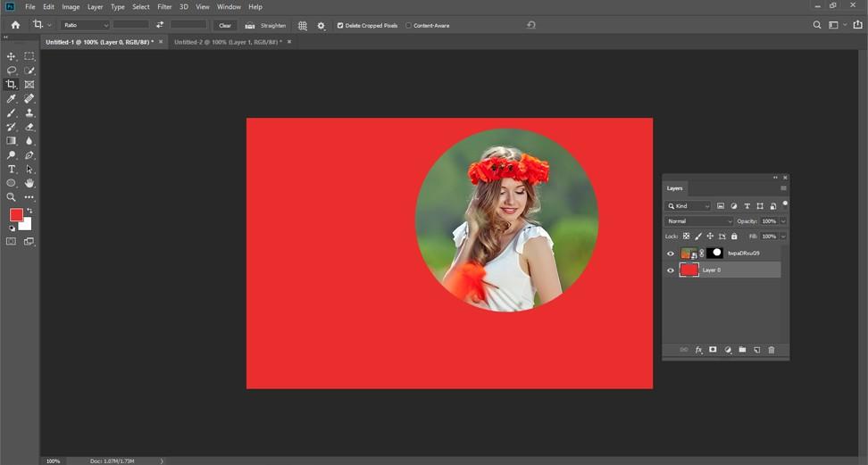Select the Rectangular Marquee tool
The width and height of the screenshot is (868, 465).
[x=29, y=56]
